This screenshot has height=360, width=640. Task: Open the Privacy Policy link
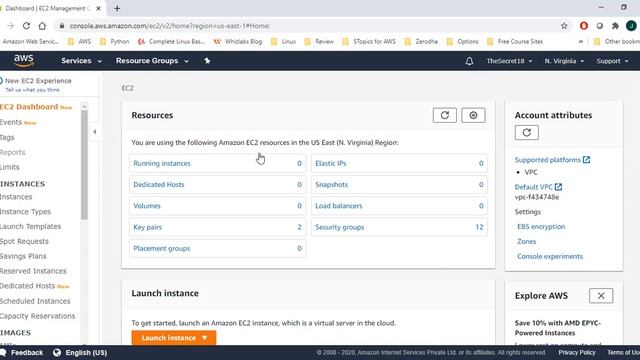pyautogui.click(x=577, y=352)
